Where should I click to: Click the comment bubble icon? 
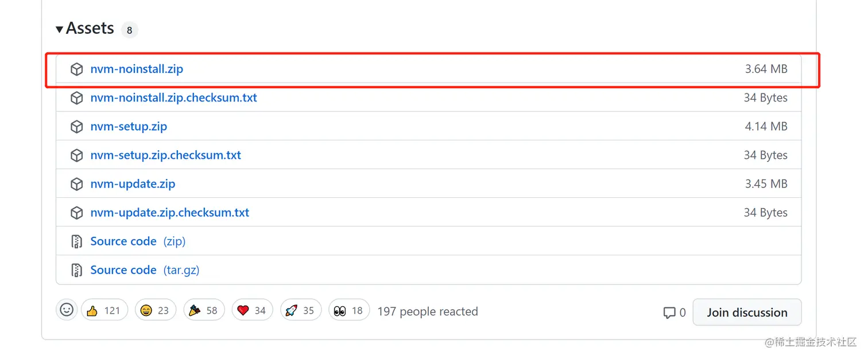(670, 312)
